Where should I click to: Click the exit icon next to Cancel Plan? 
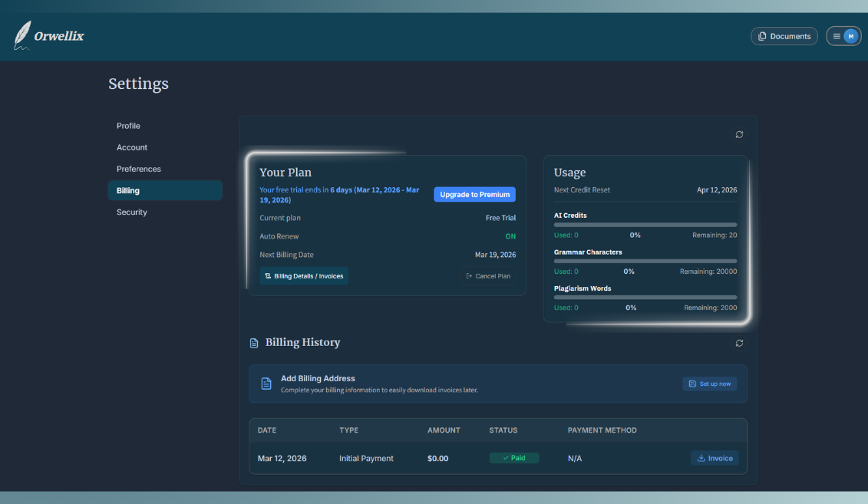point(468,275)
